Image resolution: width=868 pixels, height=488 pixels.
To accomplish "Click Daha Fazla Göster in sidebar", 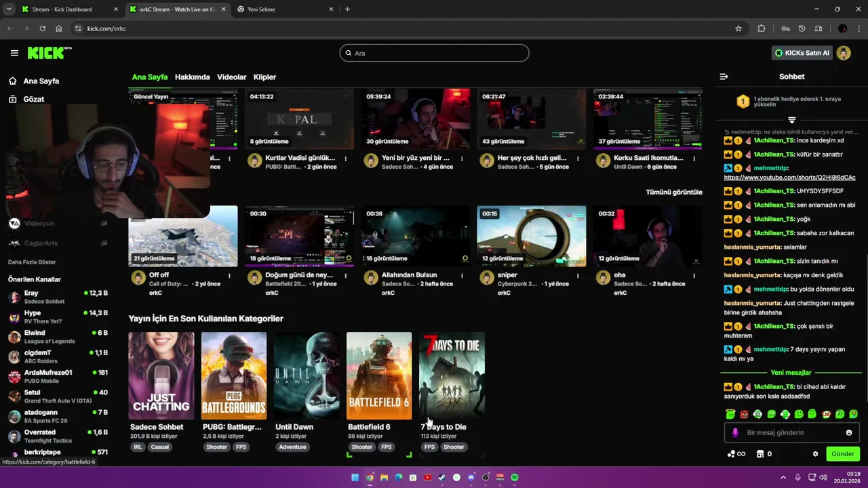I will tap(32, 262).
